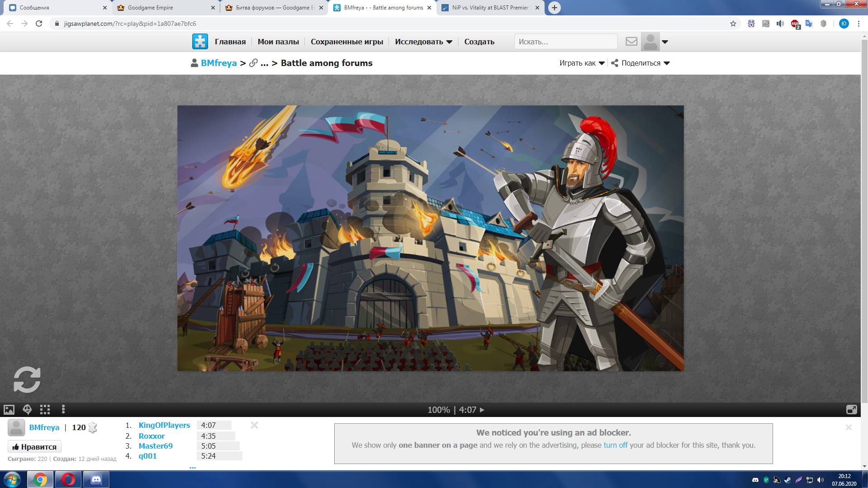Show more leaderboard entries via the ellipsis
Viewport: 868px width, 488px height.
[x=193, y=467]
